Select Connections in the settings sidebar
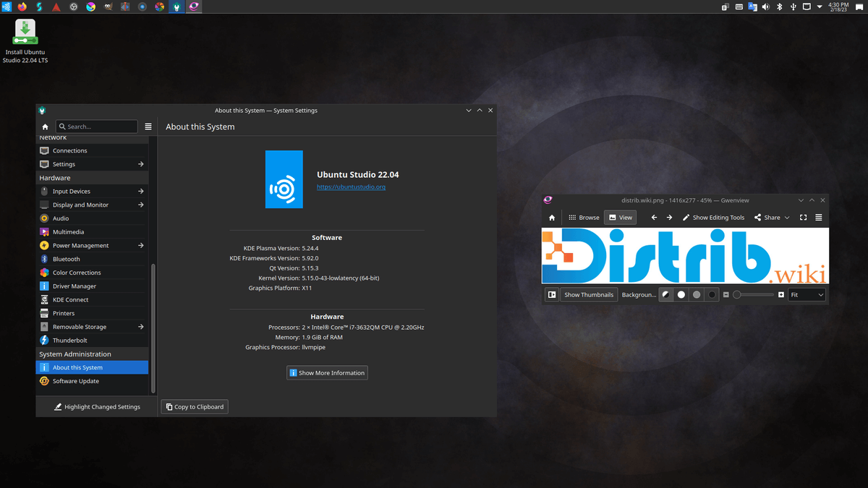The width and height of the screenshot is (868, 488). pyautogui.click(x=92, y=150)
